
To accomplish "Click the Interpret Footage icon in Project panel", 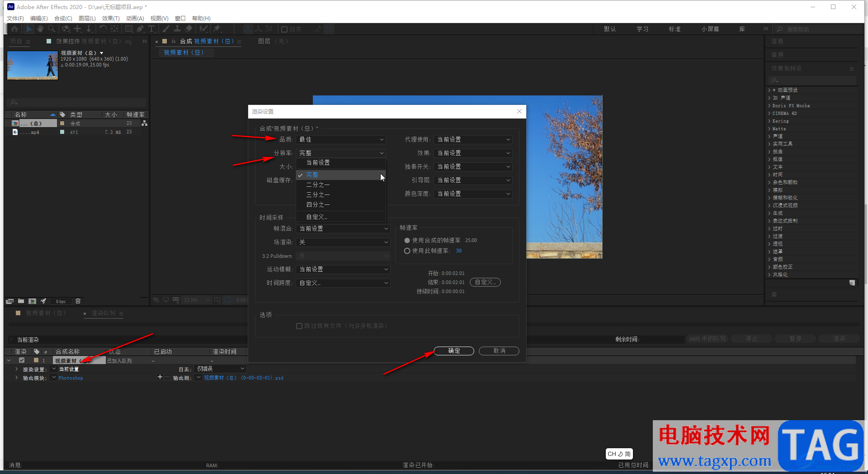I will click(x=9, y=301).
